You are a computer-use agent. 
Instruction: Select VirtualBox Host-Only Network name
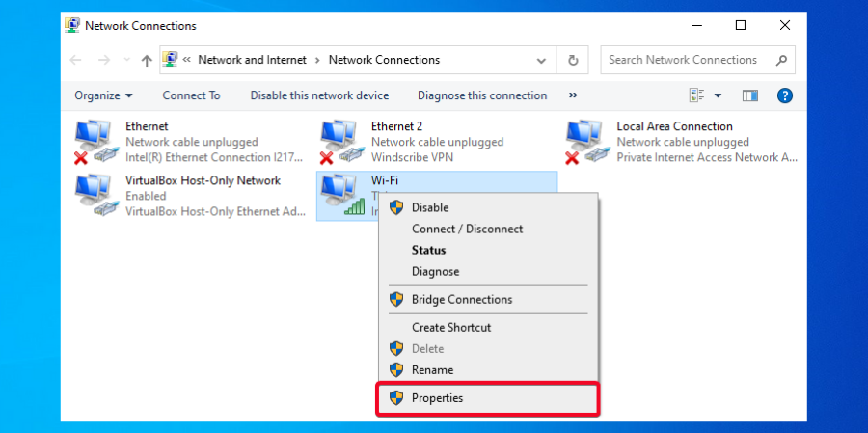click(203, 180)
